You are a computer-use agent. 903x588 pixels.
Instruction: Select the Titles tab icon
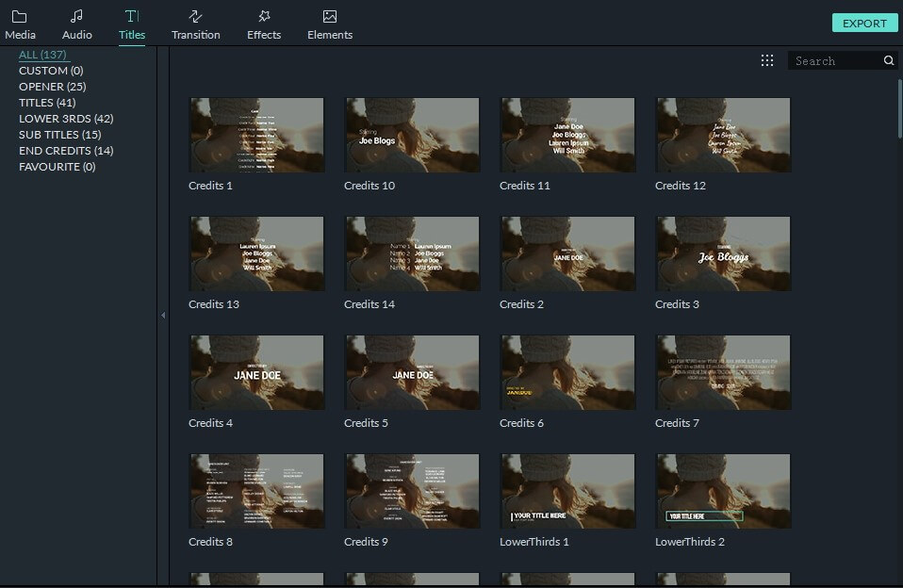click(132, 16)
